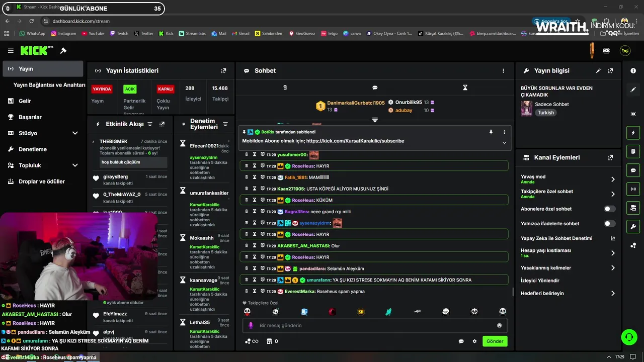
Task: Open Droplar ve ödüller in the sidebar
Action: pos(43,182)
